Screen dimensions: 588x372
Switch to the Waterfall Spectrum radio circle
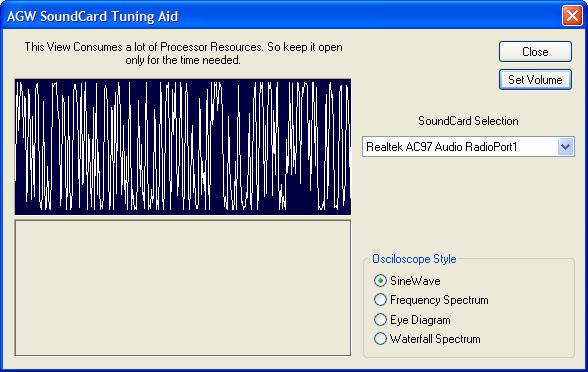(x=380, y=339)
